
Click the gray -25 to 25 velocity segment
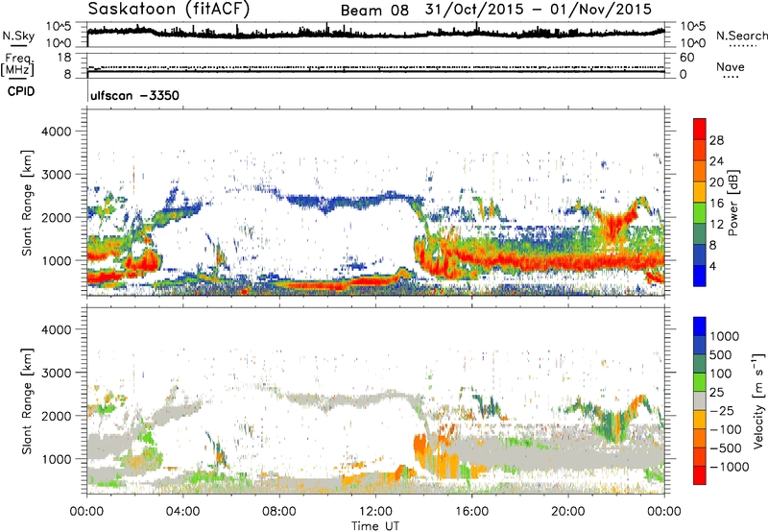(700, 400)
